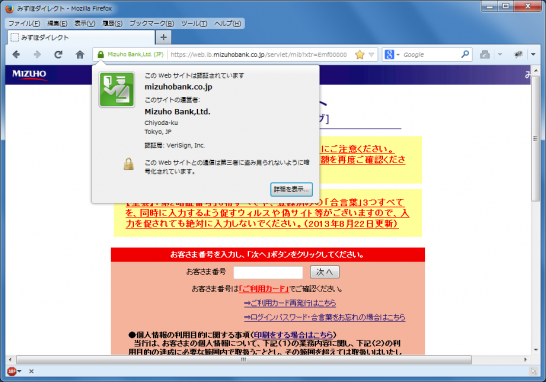Click the mizuhobank.co.jp domain in the popup
Viewport: 546px width, 382px height.
[x=178, y=87]
